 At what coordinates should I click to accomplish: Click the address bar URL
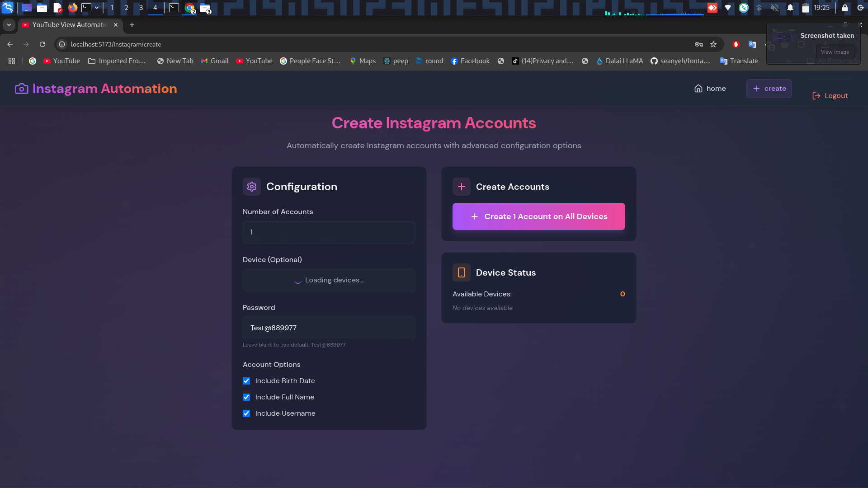[x=116, y=44]
